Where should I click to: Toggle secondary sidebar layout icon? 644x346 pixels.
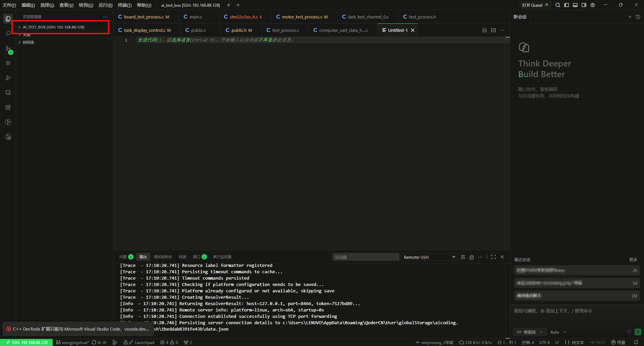pos(584,5)
